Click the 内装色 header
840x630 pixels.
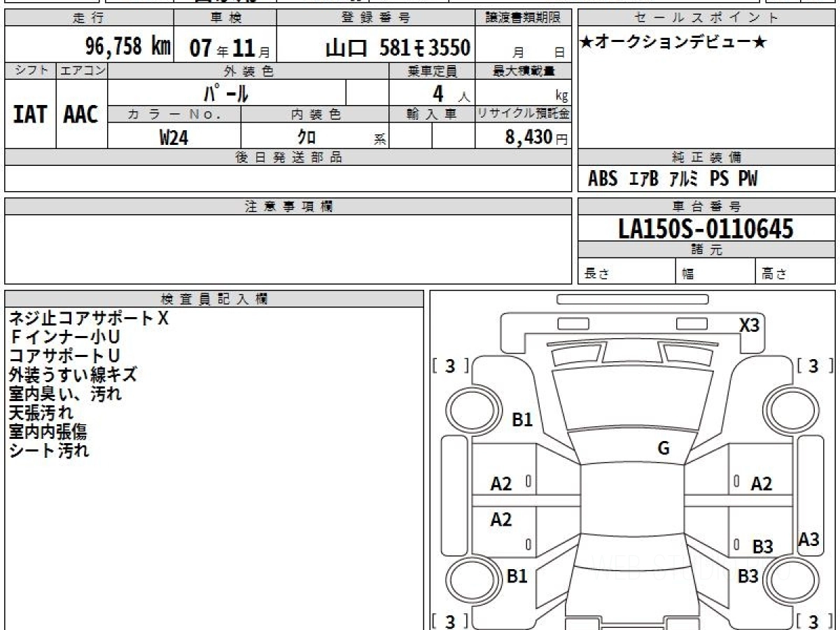(x=315, y=115)
